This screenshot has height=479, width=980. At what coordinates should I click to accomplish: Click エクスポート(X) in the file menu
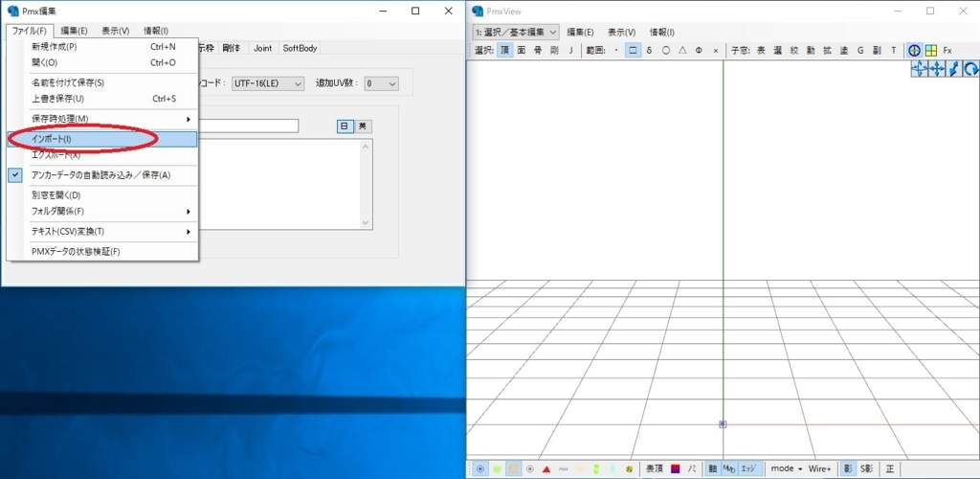click(x=102, y=154)
